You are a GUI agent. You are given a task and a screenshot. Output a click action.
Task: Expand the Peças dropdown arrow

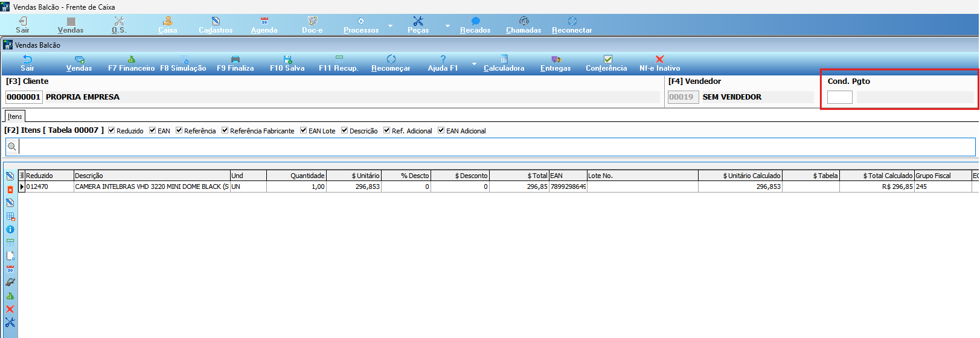447,26
